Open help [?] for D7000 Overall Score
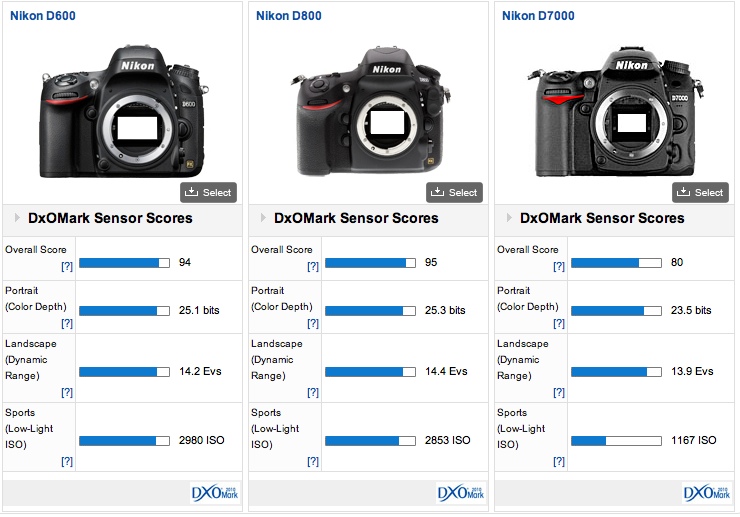This screenshot has width=740, height=517. point(559,266)
